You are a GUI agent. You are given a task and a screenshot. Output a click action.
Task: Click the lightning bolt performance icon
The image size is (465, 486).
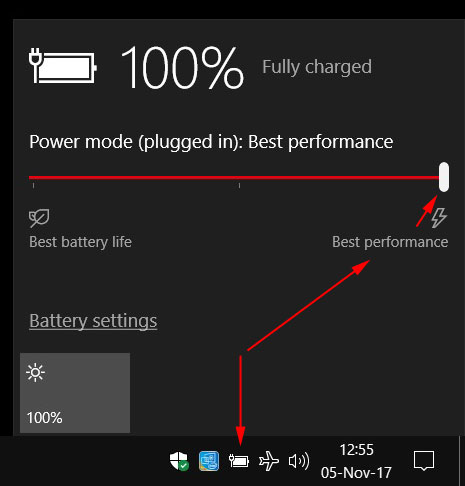(x=439, y=218)
